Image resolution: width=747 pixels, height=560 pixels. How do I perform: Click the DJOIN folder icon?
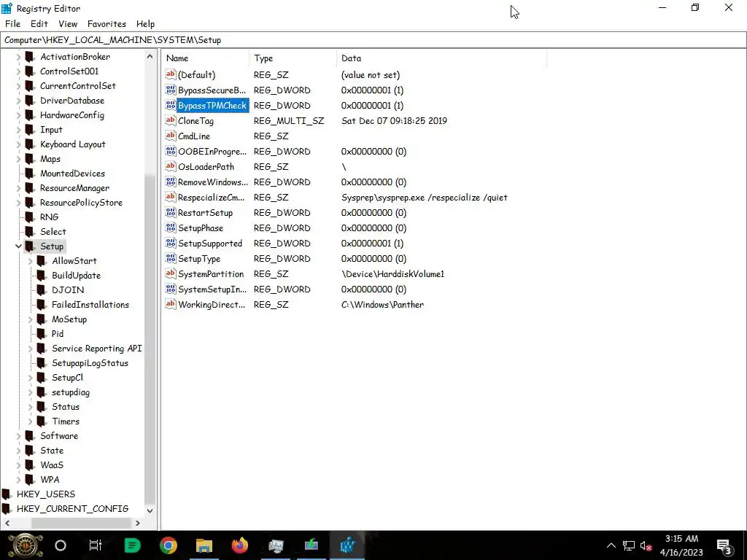pos(42,290)
